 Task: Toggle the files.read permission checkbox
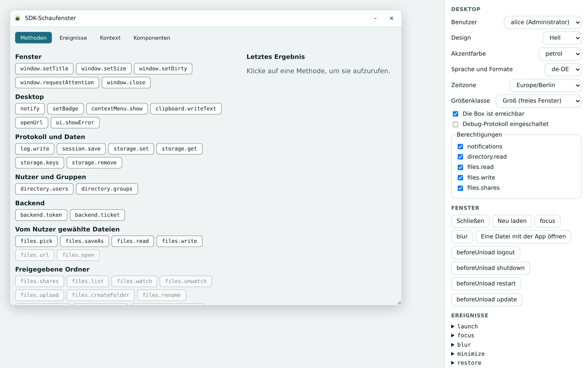point(460,167)
